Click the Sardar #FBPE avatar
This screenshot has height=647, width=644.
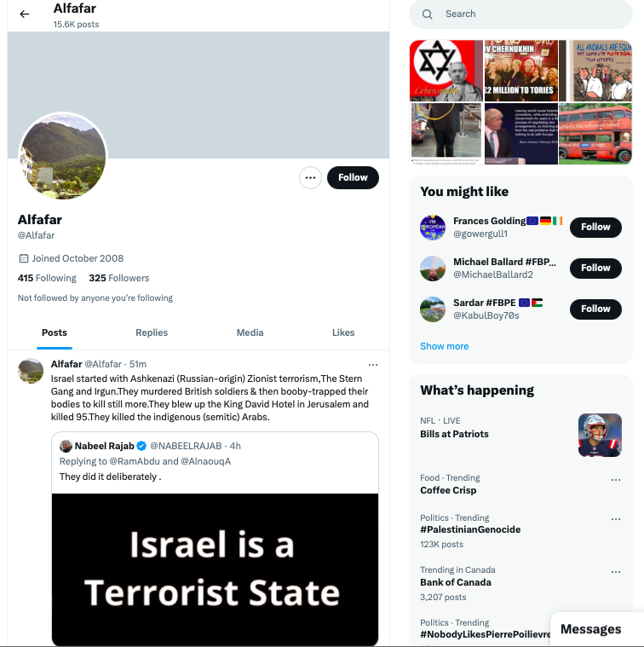tap(433, 309)
